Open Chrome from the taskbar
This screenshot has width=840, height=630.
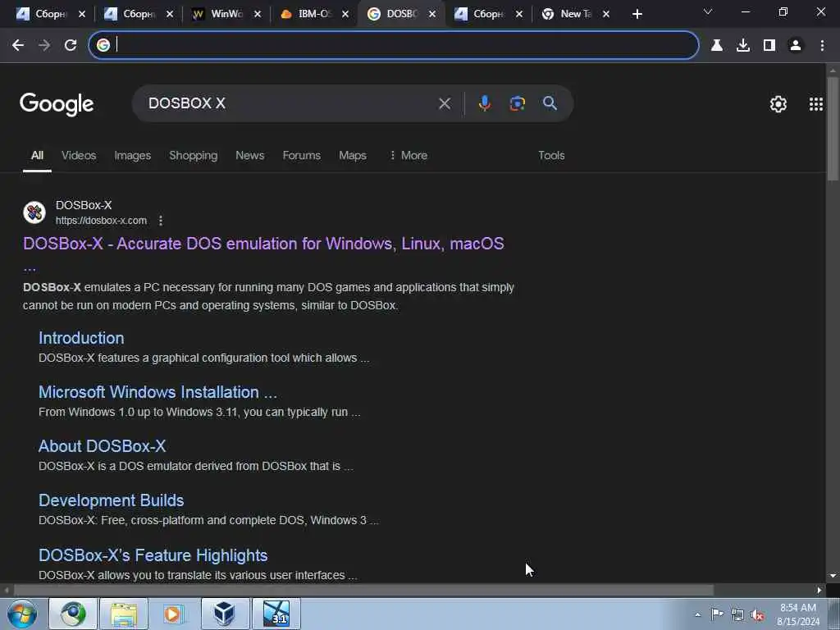tap(73, 614)
